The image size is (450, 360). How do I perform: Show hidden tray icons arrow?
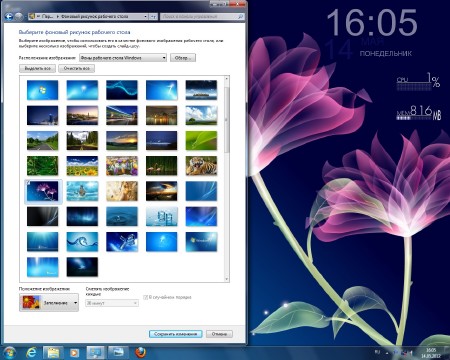[x=387, y=352]
